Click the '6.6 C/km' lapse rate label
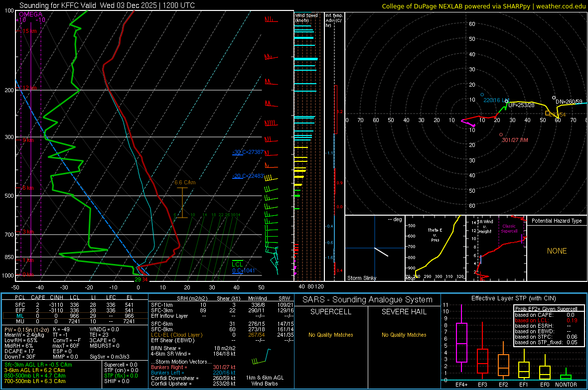Image resolution: width=588 pixels, height=390 pixels. click(x=185, y=182)
